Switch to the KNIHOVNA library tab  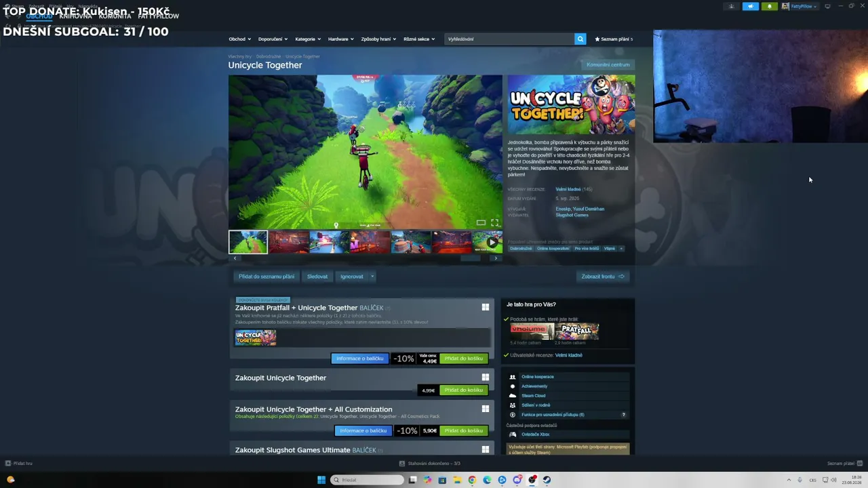point(75,16)
